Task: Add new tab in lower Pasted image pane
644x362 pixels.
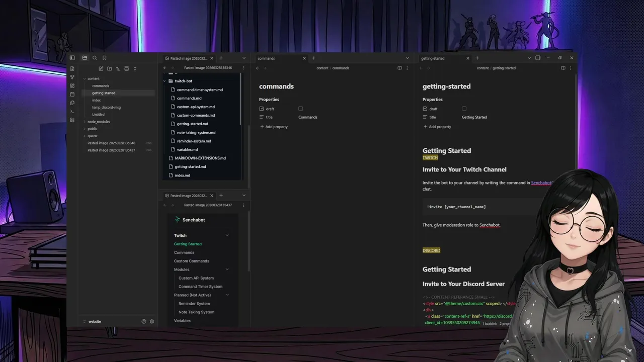Action: 221,196
